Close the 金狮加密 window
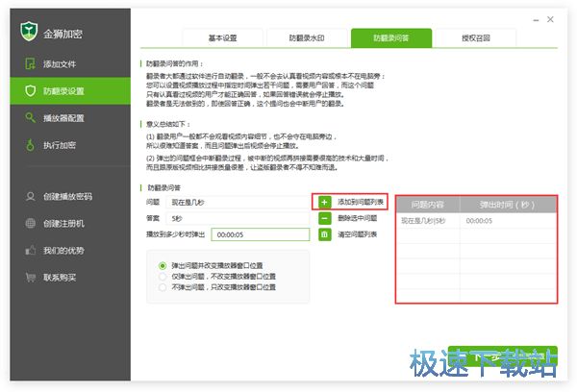Screen dimensions: 577x392 coord(550,19)
